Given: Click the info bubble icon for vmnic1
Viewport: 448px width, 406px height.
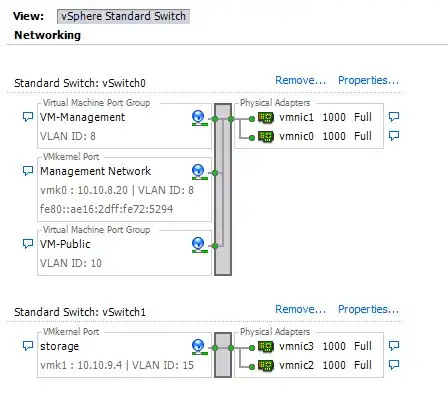Looking at the screenshot, I should [394, 117].
